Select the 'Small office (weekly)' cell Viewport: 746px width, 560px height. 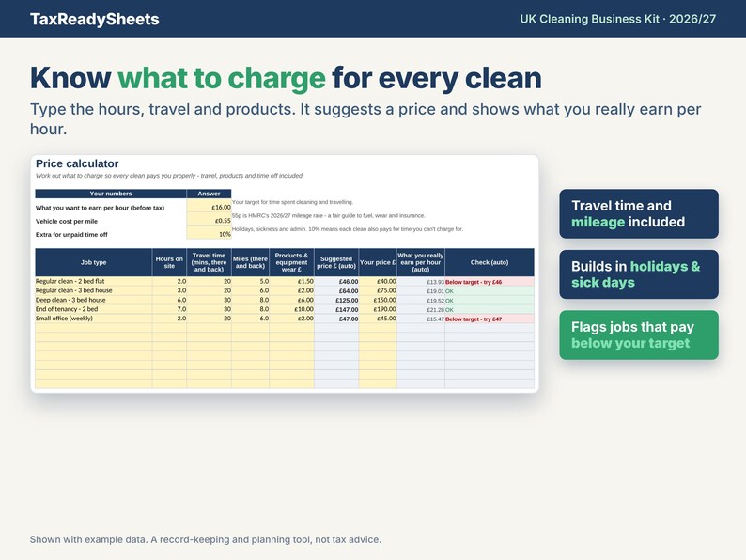point(94,319)
